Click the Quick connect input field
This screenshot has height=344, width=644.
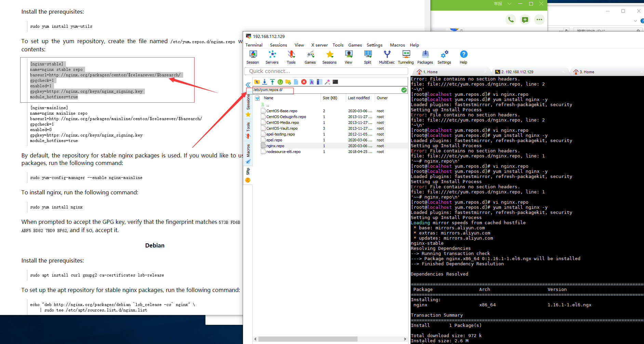326,71
